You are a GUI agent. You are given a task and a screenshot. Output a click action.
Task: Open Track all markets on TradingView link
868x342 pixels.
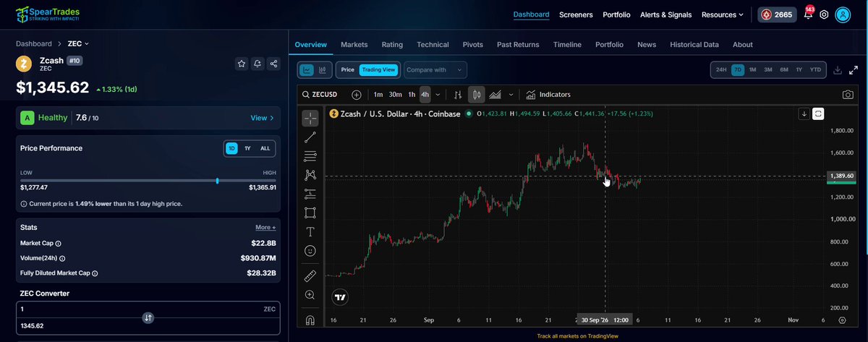(x=578, y=336)
